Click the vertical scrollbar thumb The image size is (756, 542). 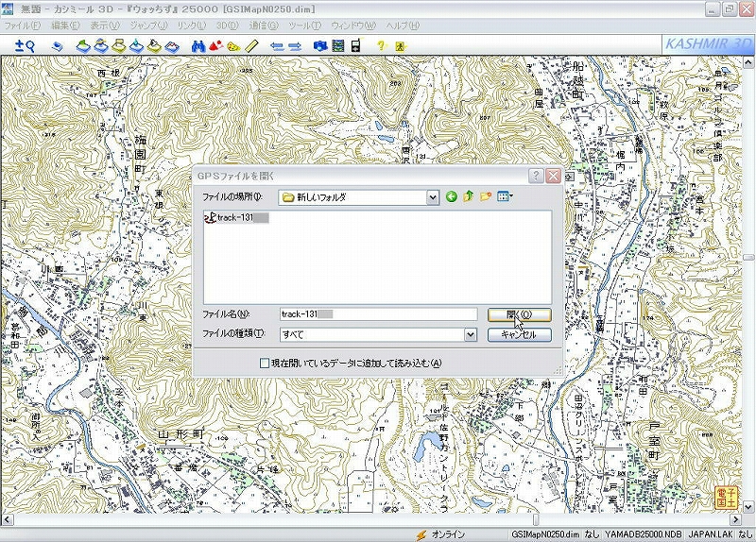pos(748,258)
